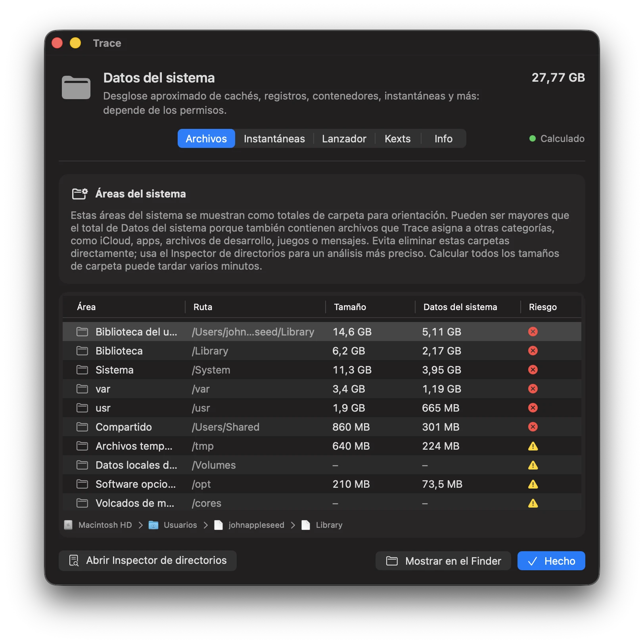Viewport: 644px width, 644px height.
Task: Click the folder icon of the Sistema row
Action: tap(82, 370)
